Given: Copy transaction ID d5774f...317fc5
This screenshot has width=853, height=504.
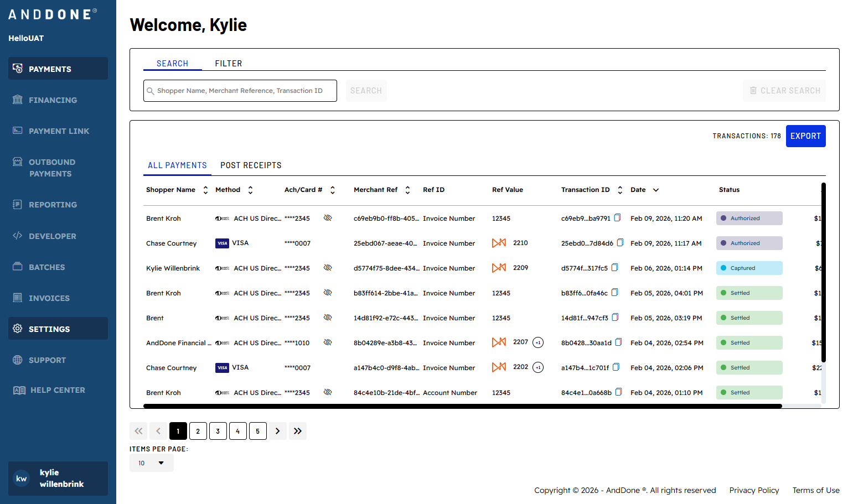Looking at the screenshot, I should point(615,268).
